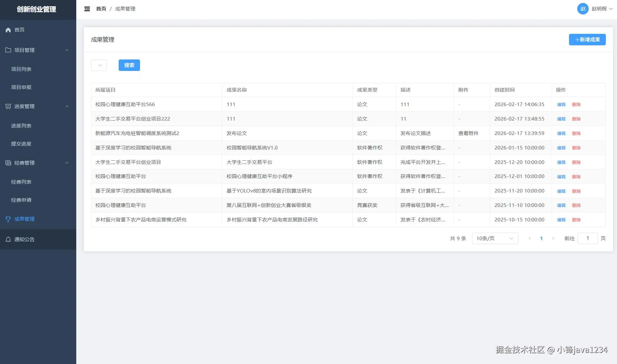This screenshot has width=617, height=364.
Task: Delete the 校园心理健康互助平台小程序 row
Action: pos(576,177)
